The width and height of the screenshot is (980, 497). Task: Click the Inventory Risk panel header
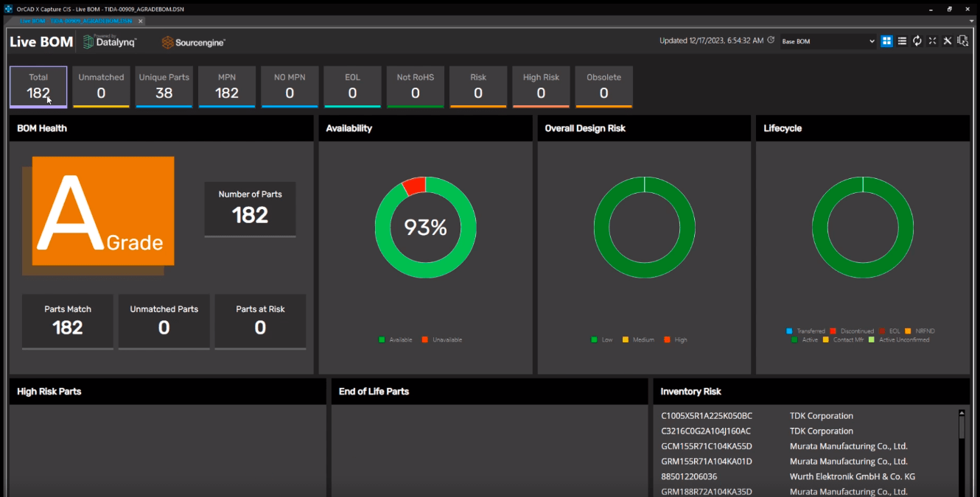811,392
